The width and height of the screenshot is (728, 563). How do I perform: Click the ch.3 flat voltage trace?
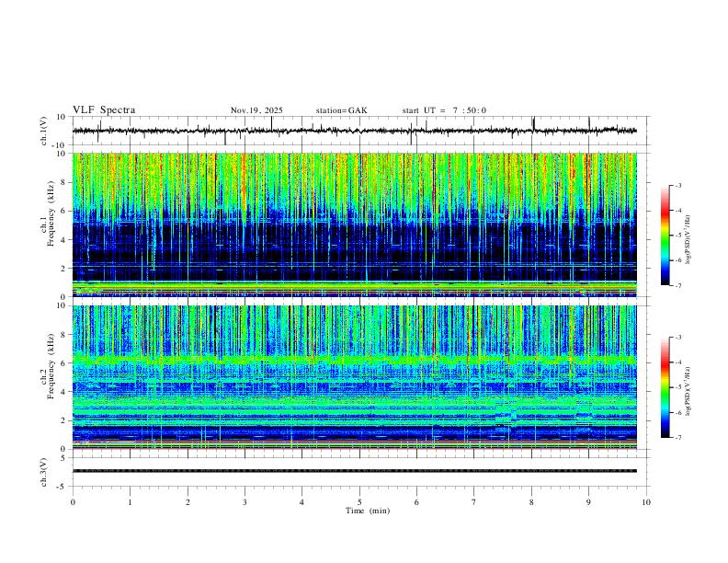tap(355, 471)
